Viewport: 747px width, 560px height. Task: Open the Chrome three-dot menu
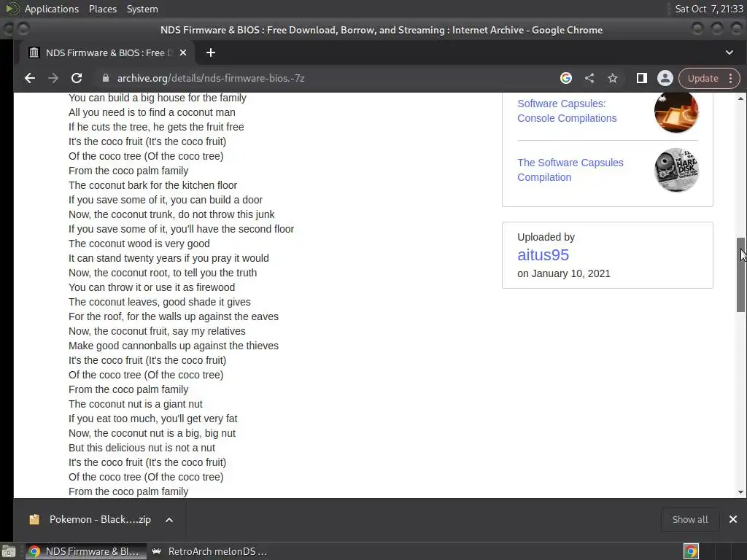coord(731,79)
